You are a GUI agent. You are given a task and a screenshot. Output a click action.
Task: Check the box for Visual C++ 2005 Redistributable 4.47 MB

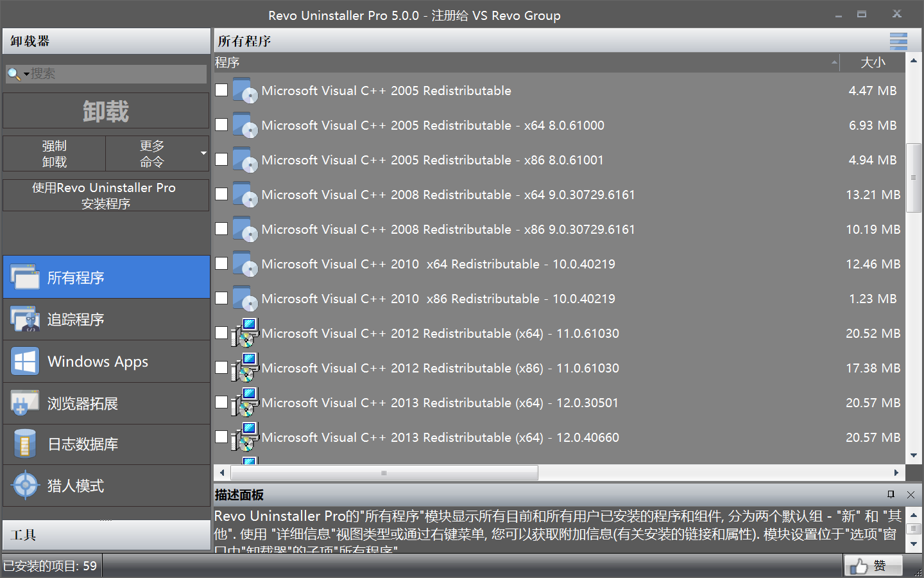pos(221,90)
